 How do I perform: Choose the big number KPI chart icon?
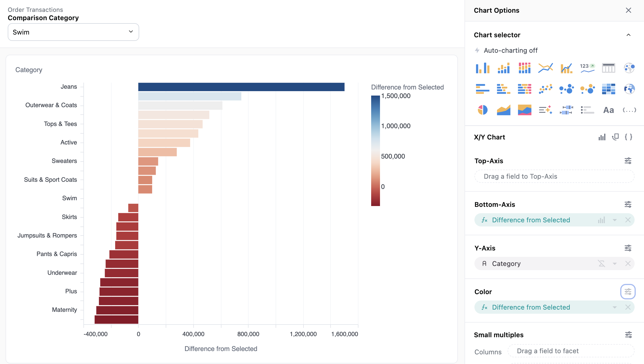tap(587, 68)
